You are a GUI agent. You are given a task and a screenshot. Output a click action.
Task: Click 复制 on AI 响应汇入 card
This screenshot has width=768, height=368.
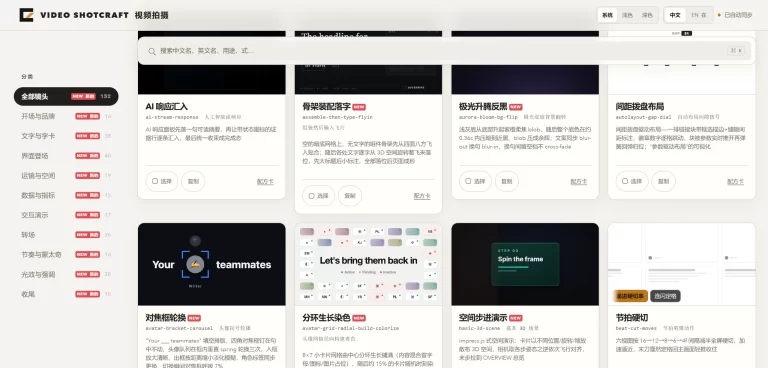point(193,181)
